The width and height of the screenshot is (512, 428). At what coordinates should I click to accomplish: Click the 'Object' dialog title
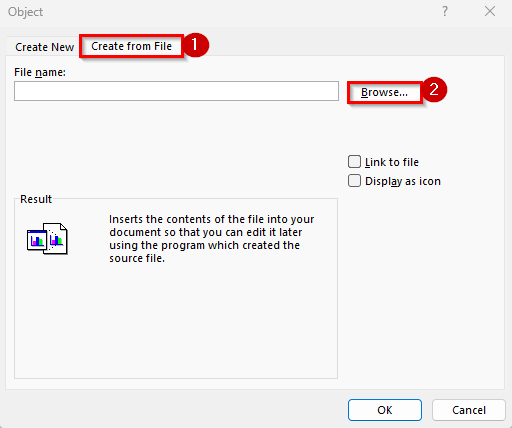(26, 12)
